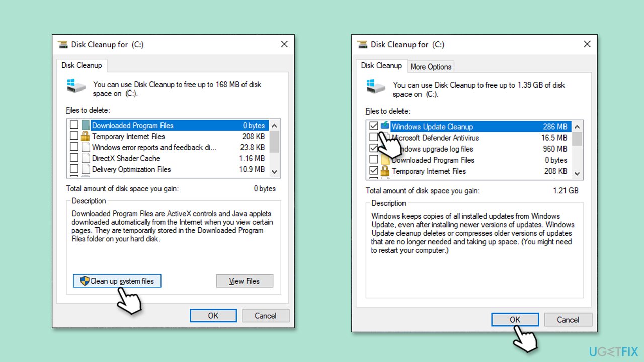Switch to the More Options tab
Viewport: 644px width, 362px height.
point(431,67)
